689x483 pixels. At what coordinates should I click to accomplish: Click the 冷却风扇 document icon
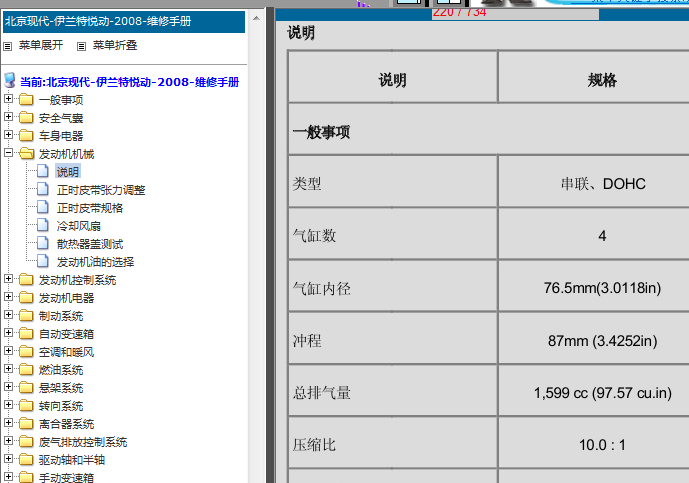pos(43,225)
